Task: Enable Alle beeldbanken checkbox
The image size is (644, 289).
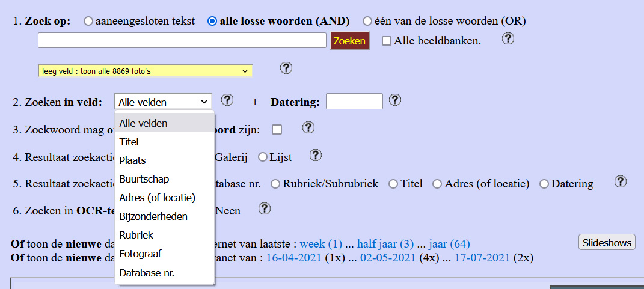Action: [x=387, y=41]
